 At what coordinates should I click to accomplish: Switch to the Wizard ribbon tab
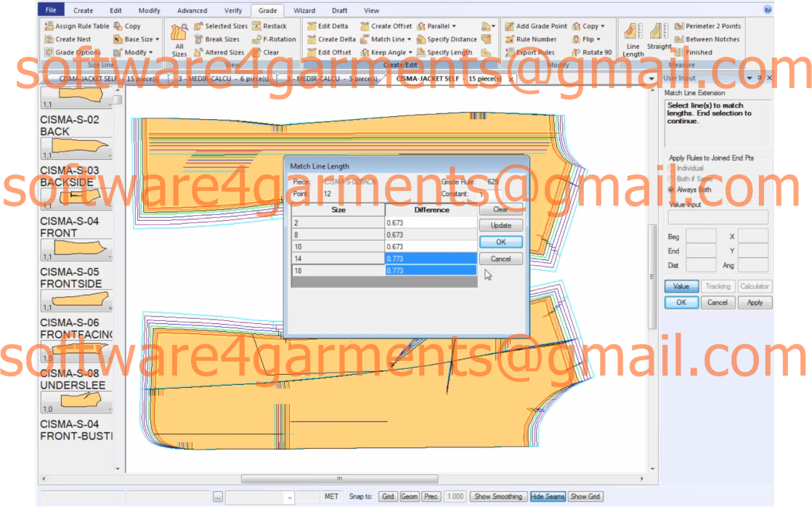tap(304, 10)
